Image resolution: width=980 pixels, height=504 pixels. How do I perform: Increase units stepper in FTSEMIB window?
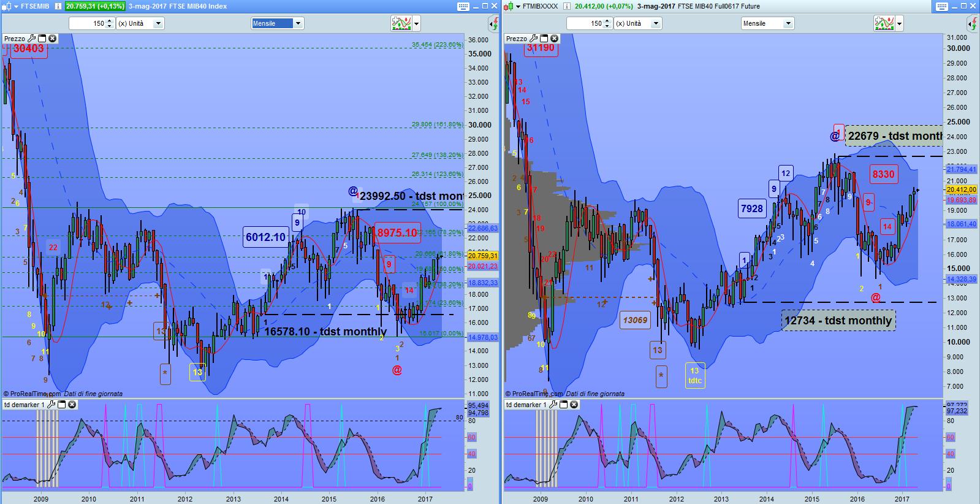click(109, 21)
